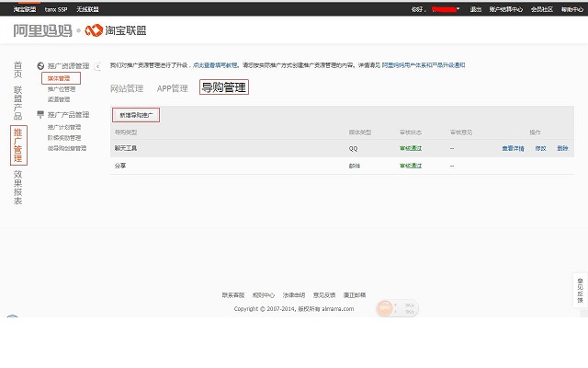Viewport: 588px width, 368px height.
Task: Open the tutorial link in the upgrade notice
Action: tap(215, 65)
